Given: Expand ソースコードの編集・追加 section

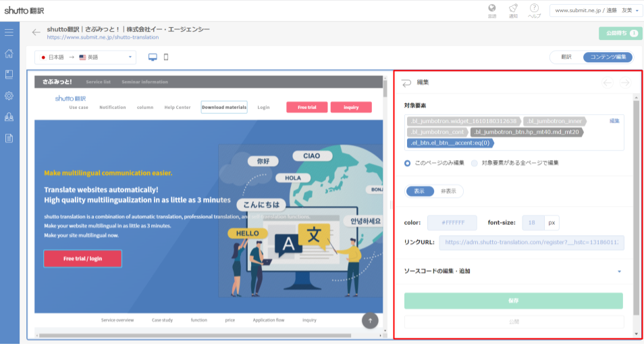Looking at the screenshot, I should click(513, 272).
